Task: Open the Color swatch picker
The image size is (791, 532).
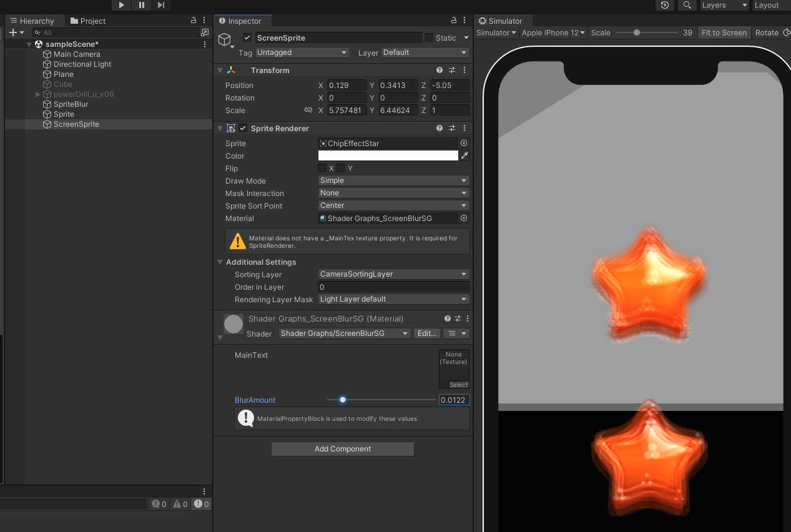Action: (x=388, y=155)
